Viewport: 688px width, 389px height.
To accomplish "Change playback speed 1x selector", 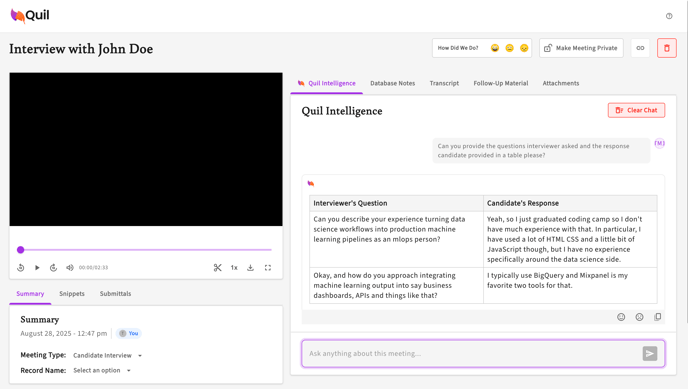I will (x=234, y=268).
